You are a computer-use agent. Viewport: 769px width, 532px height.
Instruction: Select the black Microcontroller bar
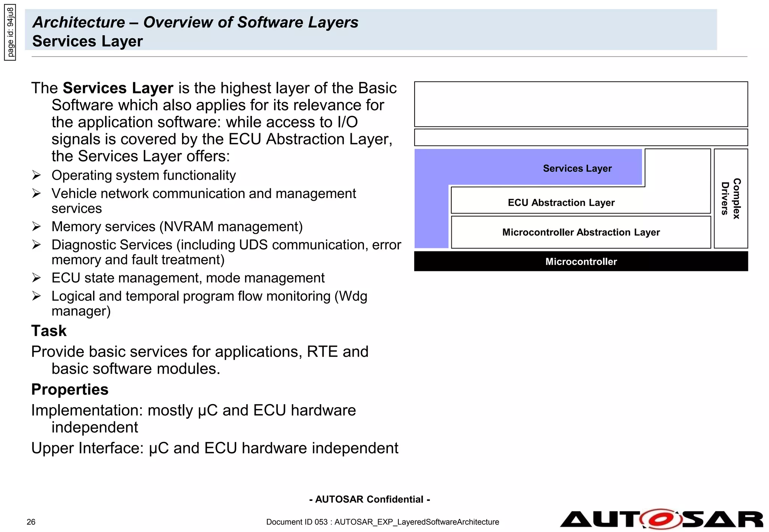click(581, 261)
